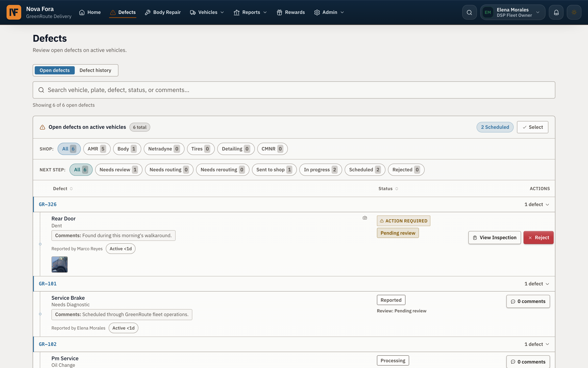
Task: Filter next step by In progress
Action: pyautogui.click(x=321, y=170)
